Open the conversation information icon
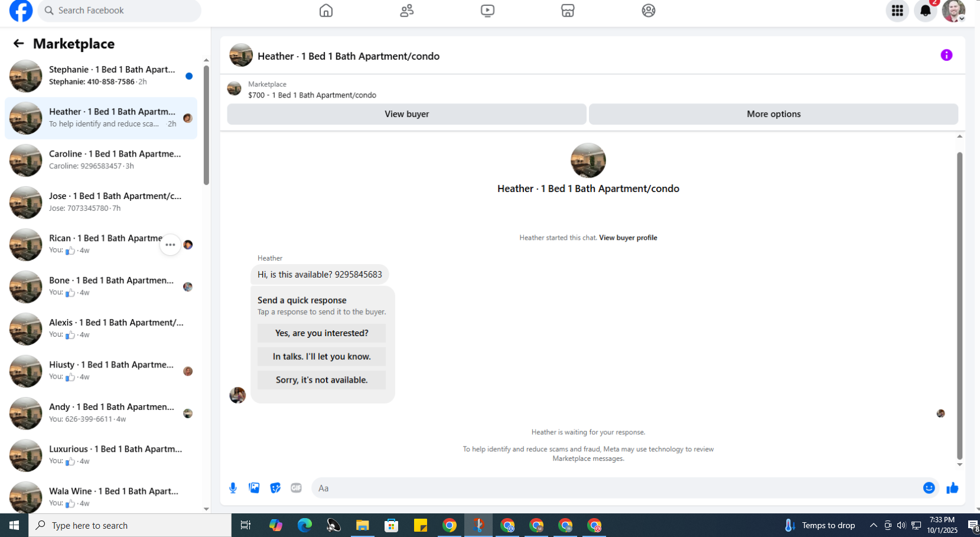Viewport: 980px width, 537px height. click(946, 55)
